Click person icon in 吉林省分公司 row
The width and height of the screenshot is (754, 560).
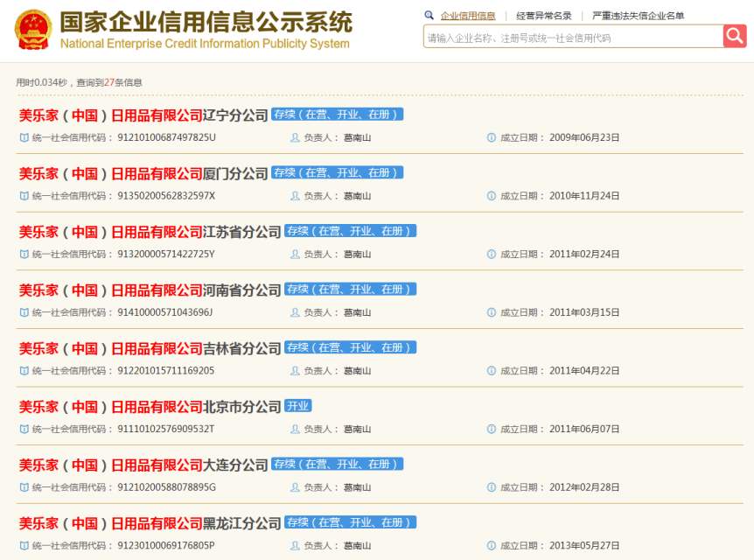[295, 370]
